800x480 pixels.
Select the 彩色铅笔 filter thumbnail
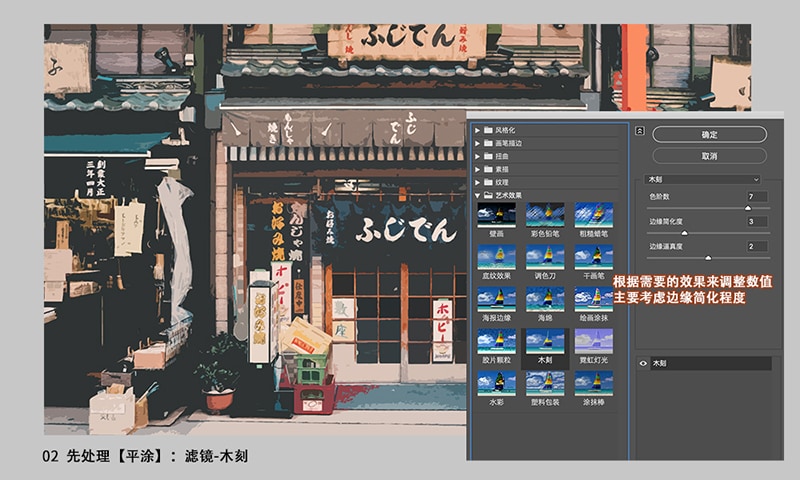[x=545, y=214]
